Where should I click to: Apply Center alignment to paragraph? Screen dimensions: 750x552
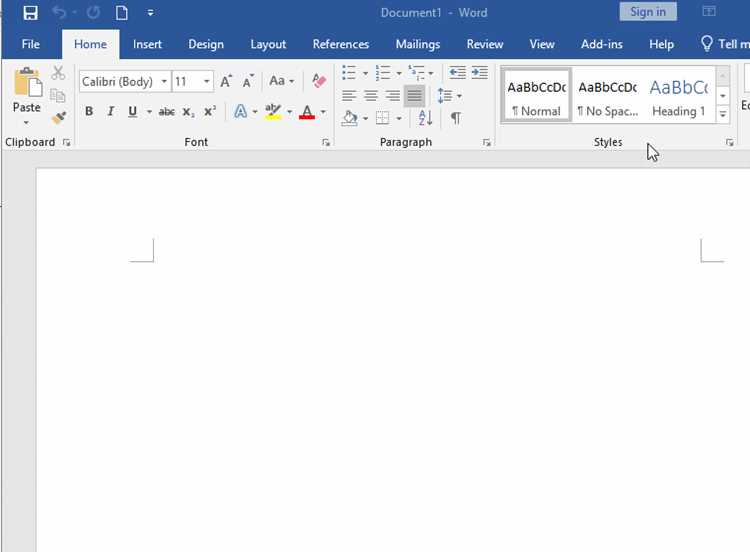pyautogui.click(x=371, y=96)
